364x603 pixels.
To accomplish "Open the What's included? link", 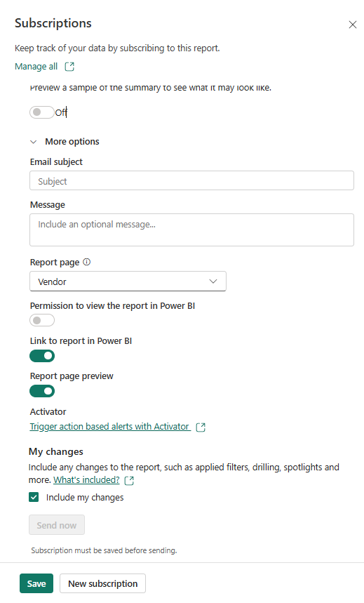I will click(x=86, y=480).
